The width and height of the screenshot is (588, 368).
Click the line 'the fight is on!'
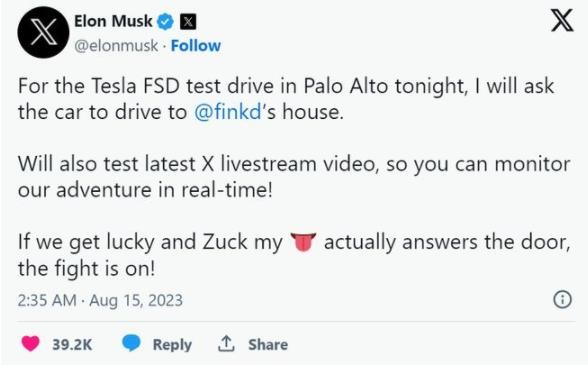(86, 268)
